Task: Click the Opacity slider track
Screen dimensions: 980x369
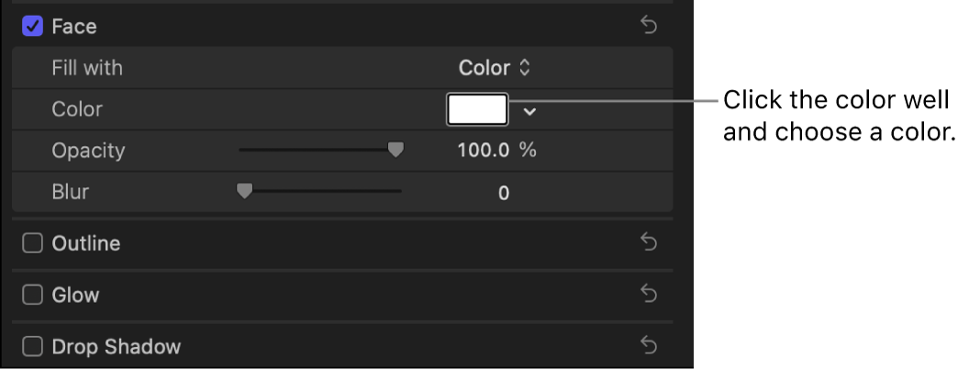Action: 312,150
